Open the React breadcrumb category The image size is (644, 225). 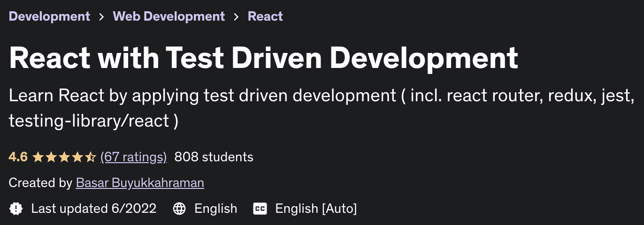pyautogui.click(x=265, y=16)
